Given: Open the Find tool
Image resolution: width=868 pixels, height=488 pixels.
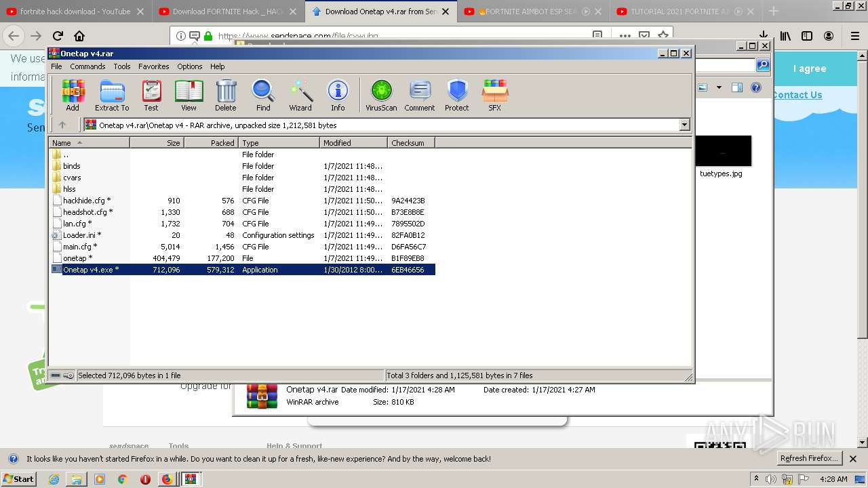Looking at the screenshot, I should click(x=263, y=95).
